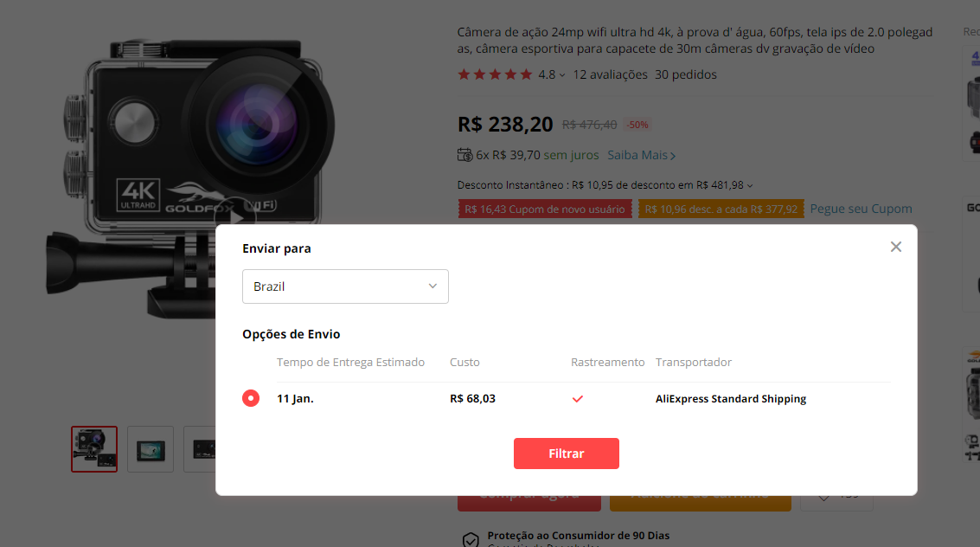Click the installment calendar icon

pos(464,154)
